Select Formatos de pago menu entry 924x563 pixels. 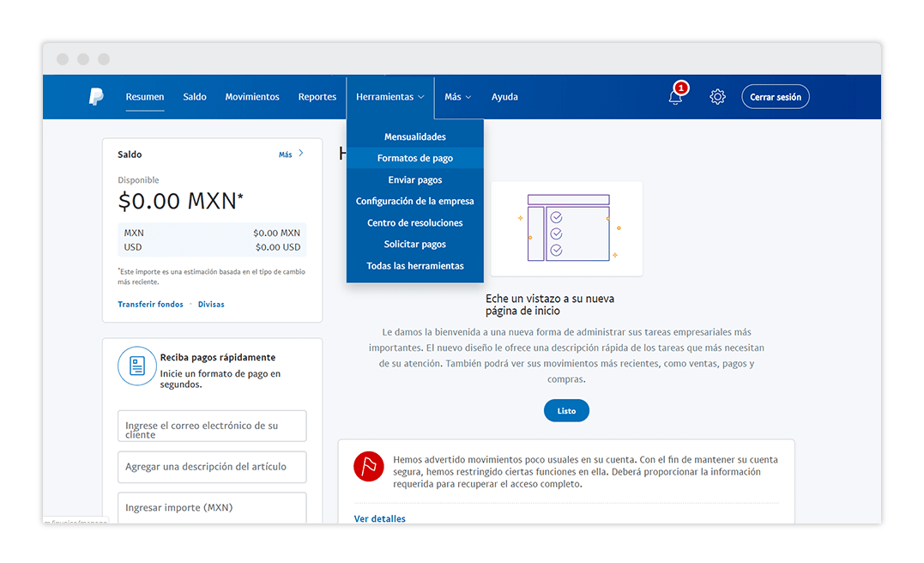click(x=414, y=158)
